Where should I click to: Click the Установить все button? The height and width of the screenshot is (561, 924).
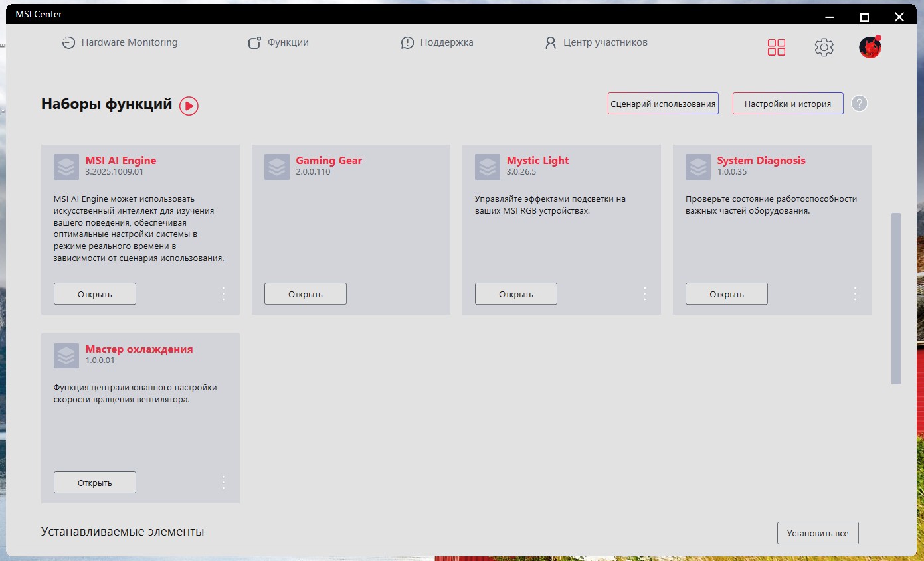(818, 533)
